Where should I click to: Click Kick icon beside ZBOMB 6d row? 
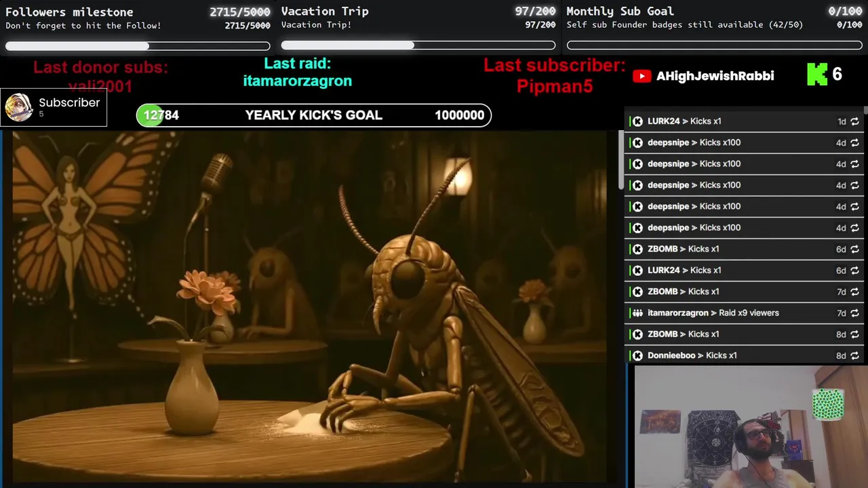pos(637,249)
